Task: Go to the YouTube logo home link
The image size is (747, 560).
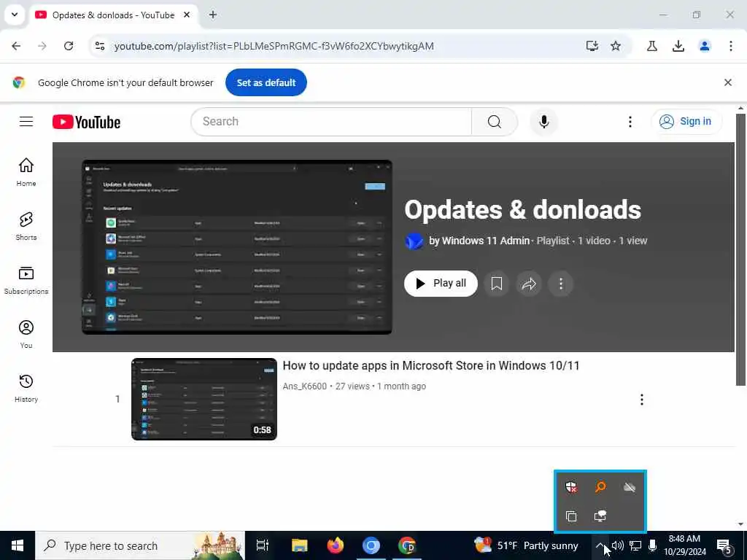Action: [86, 122]
